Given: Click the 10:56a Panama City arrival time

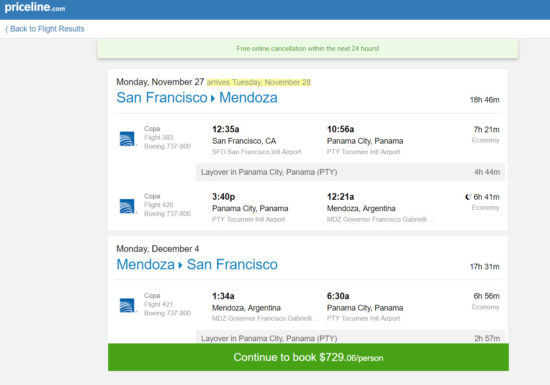Looking at the screenshot, I should tap(340, 129).
